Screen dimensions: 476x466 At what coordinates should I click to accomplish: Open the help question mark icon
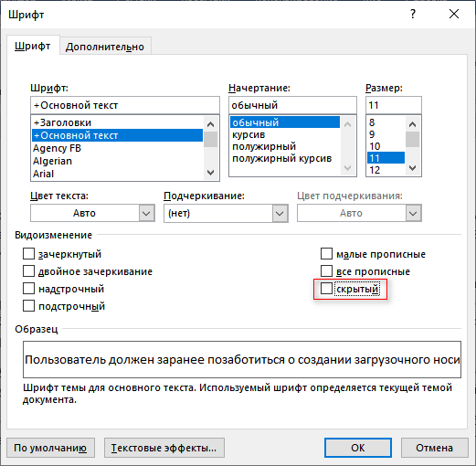(x=413, y=14)
